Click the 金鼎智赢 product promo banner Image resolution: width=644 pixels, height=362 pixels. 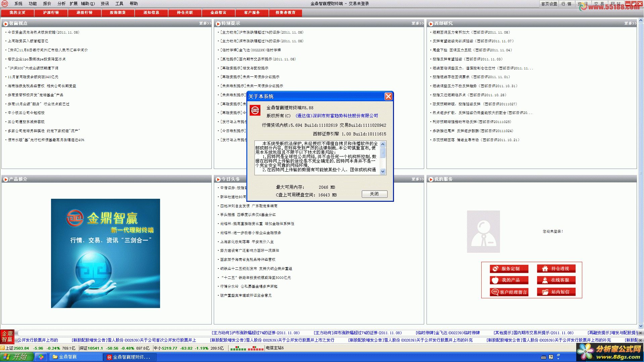click(x=105, y=253)
